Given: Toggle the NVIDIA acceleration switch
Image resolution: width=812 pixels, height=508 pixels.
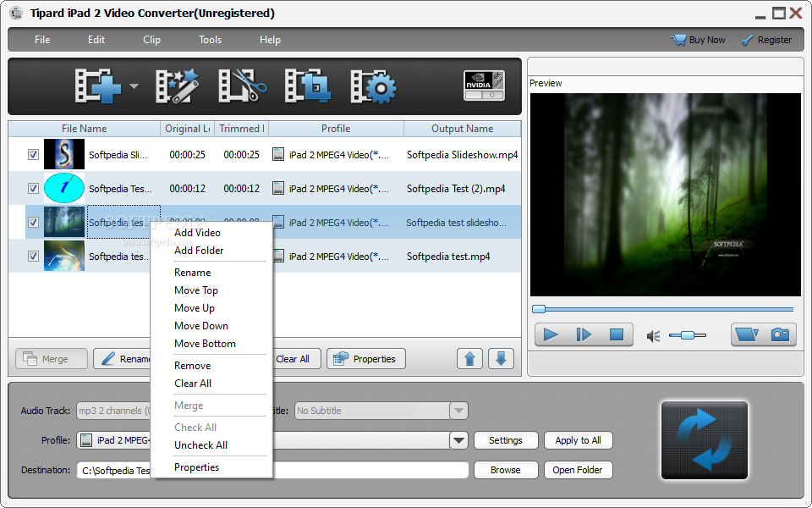Looking at the screenshot, I should point(484,86).
